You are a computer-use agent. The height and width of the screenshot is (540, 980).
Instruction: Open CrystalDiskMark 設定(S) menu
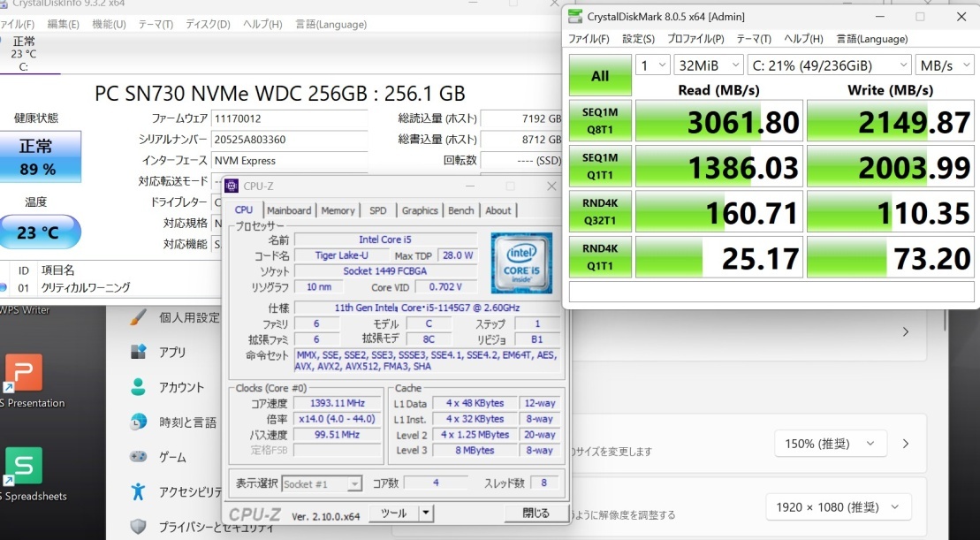(638, 39)
